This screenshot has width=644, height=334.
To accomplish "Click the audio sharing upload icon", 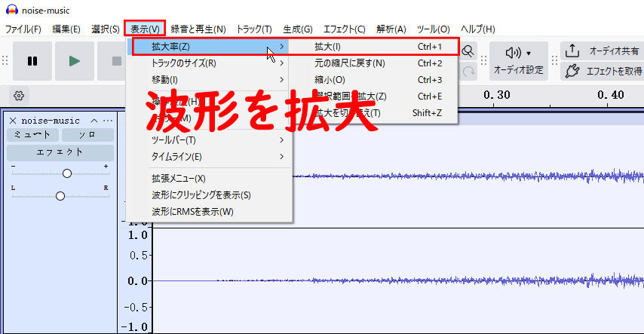I will (572, 51).
